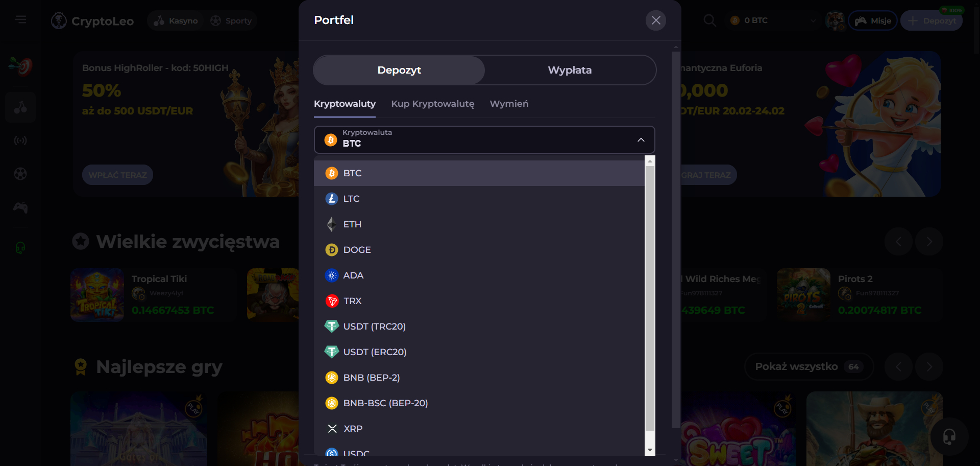Screen dimensions: 980x466
Task: Choose LTC coin option
Action: pos(351,199)
